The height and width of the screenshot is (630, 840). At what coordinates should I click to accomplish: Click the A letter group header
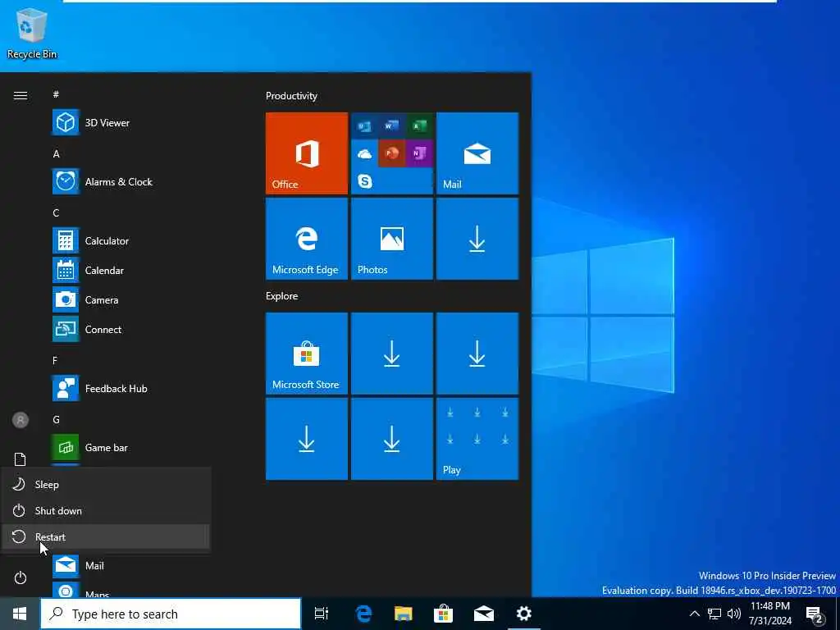56,153
